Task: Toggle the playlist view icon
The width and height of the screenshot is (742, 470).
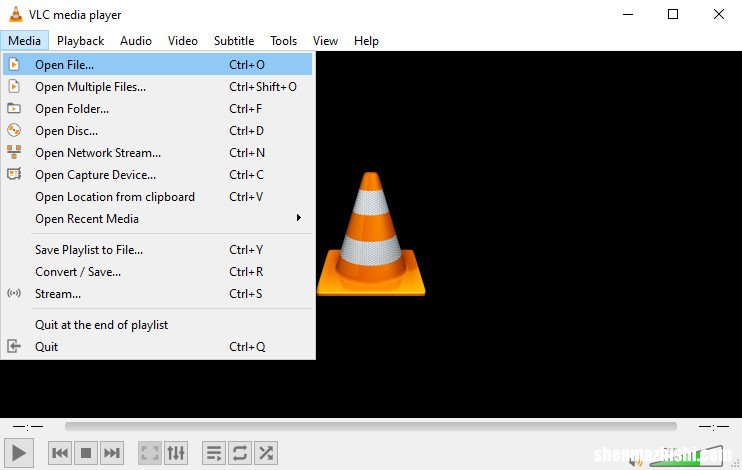Action: pos(213,453)
